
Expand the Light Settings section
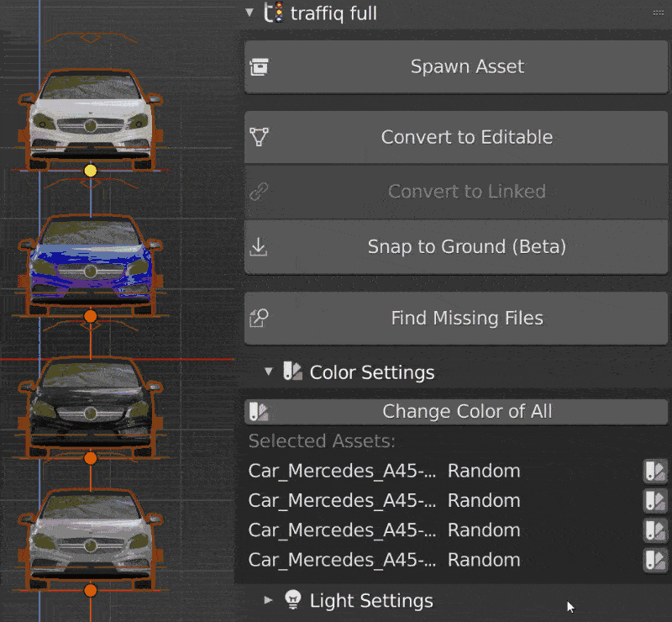click(269, 600)
